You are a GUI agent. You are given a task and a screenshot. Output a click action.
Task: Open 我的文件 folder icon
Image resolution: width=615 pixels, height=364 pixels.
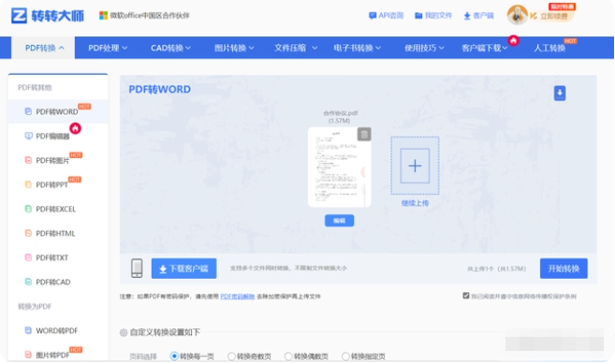(x=418, y=16)
